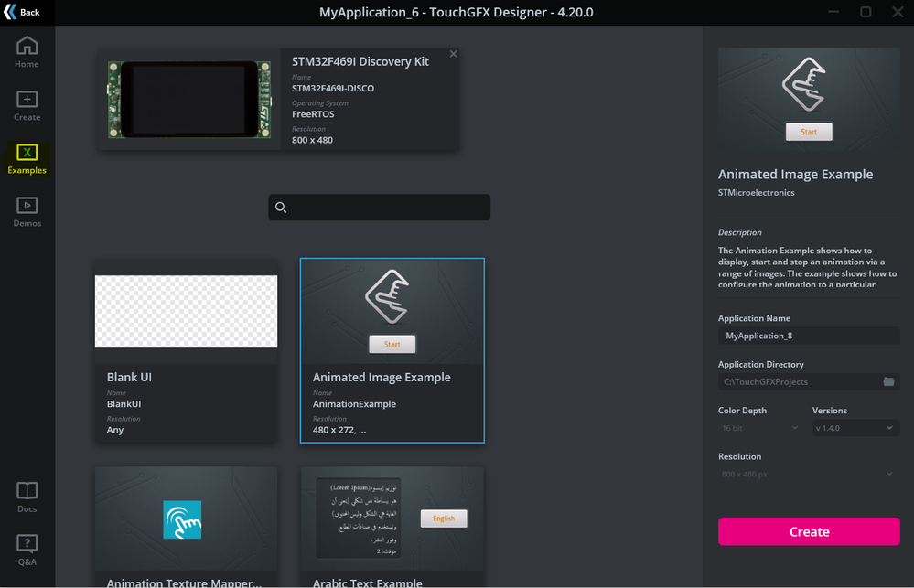Select the Examples section in sidebar

tap(27, 158)
